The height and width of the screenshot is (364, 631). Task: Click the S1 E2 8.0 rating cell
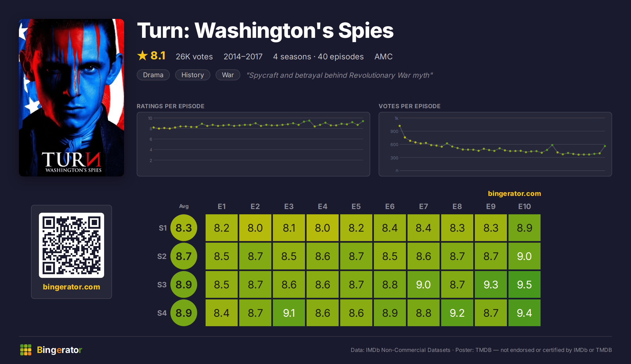pyautogui.click(x=255, y=228)
